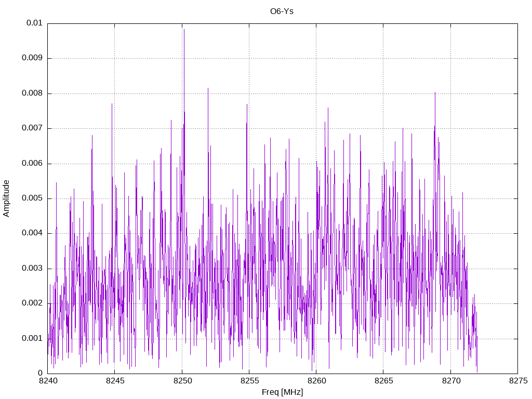Click the tallest spectrum peak near 8250 MHz

pyautogui.click(x=184, y=30)
